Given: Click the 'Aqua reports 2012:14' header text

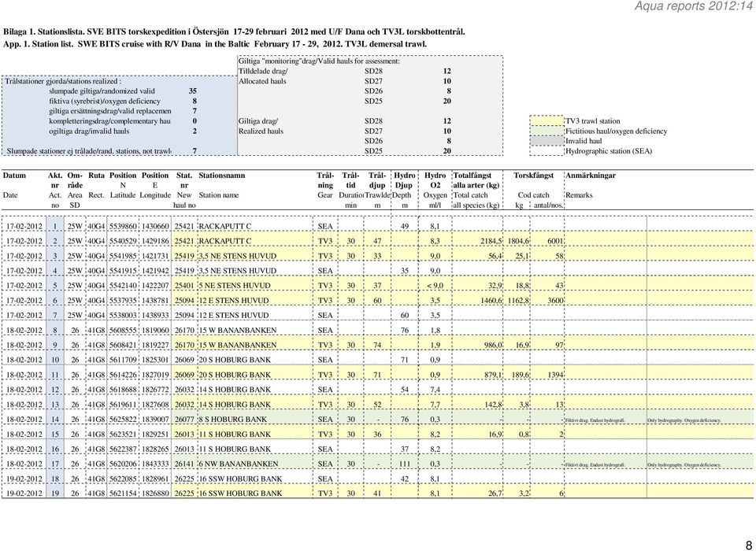Looking at the screenshot, I should (x=694, y=6).
